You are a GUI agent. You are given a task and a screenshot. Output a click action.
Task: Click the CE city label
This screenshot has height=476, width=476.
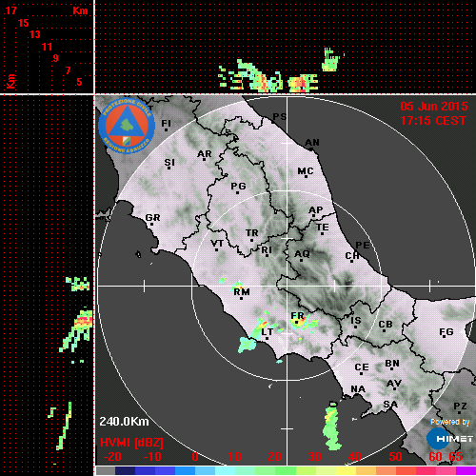click(x=362, y=367)
